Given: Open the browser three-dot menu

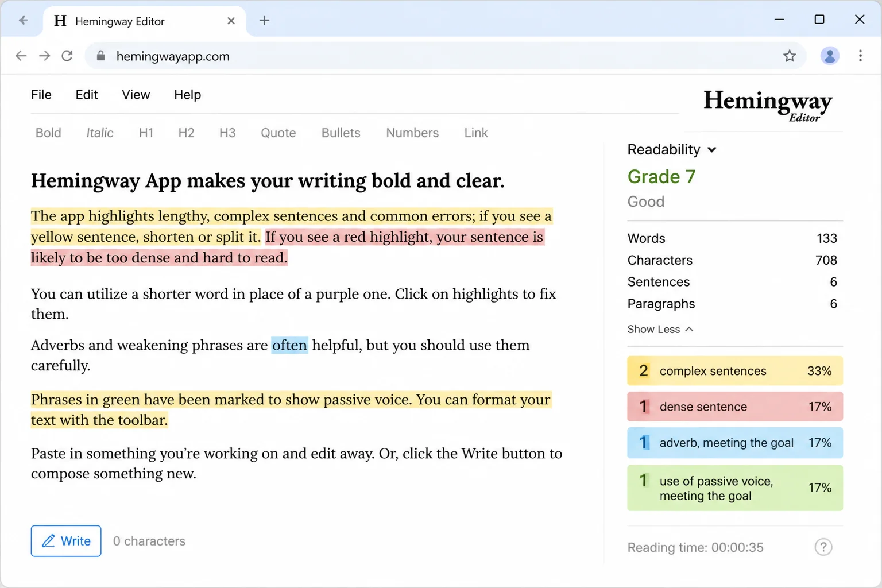Looking at the screenshot, I should click(x=860, y=56).
